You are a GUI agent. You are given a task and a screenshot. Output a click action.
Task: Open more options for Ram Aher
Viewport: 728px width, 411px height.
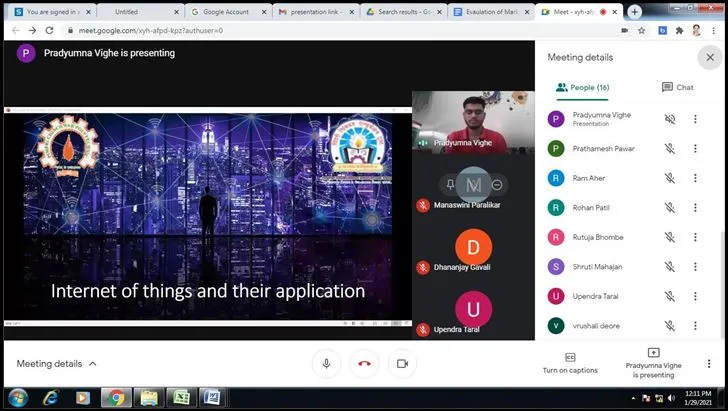click(695, 178)
